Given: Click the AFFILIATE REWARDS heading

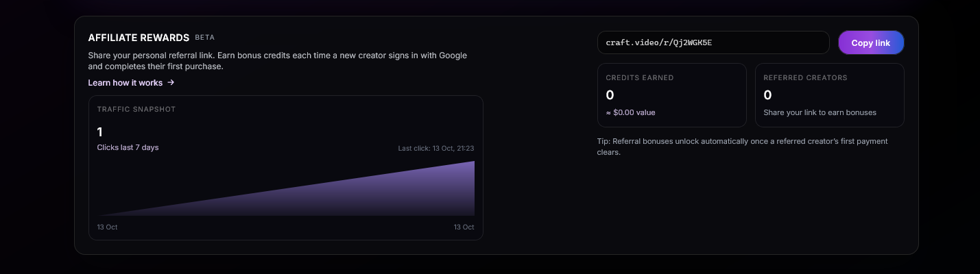Looking at the screenshot, I should pyautogui.click(x=139, y=38).
